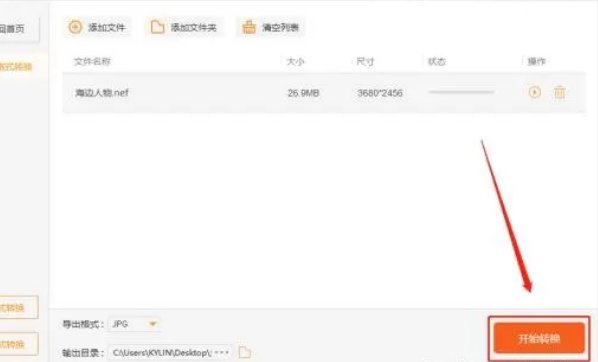Open the preview icon for 海边人物.nef
Screen dimensions: 598x362
point(534,92)
